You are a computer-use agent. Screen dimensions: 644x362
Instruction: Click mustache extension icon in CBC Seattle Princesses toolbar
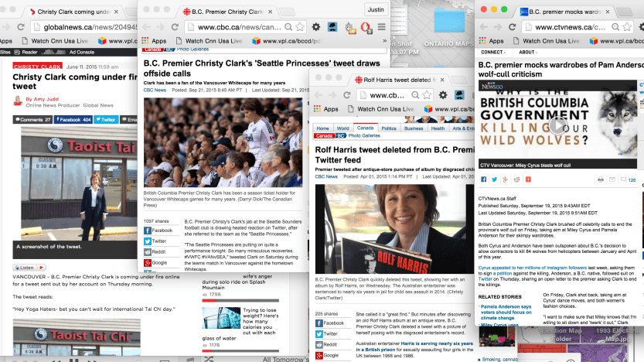click(332, 27)
